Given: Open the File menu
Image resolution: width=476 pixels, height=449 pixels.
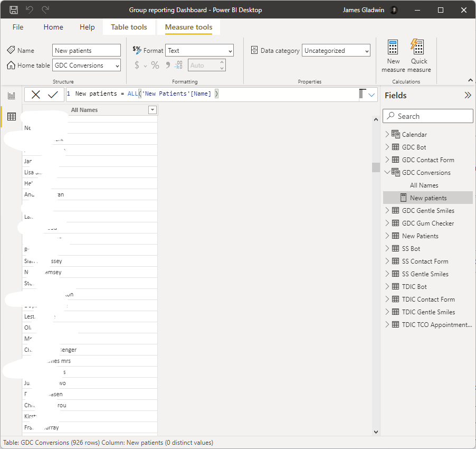Looking at the screenshot, I should tap(18, 27).
